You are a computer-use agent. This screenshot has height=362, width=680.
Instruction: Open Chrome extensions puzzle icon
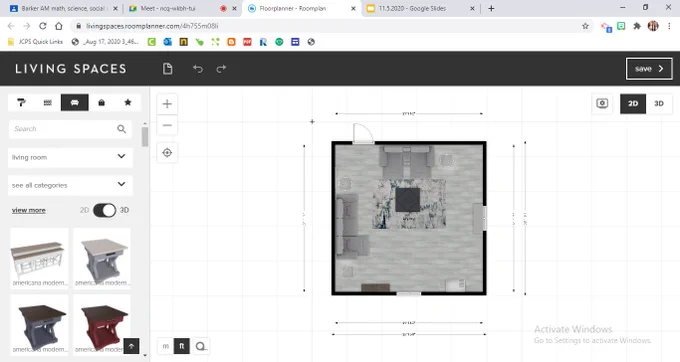[637, 26]
